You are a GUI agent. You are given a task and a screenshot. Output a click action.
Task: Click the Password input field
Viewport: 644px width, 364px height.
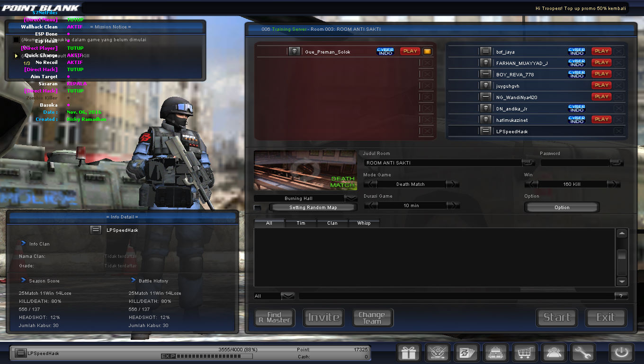click(575, 163)
